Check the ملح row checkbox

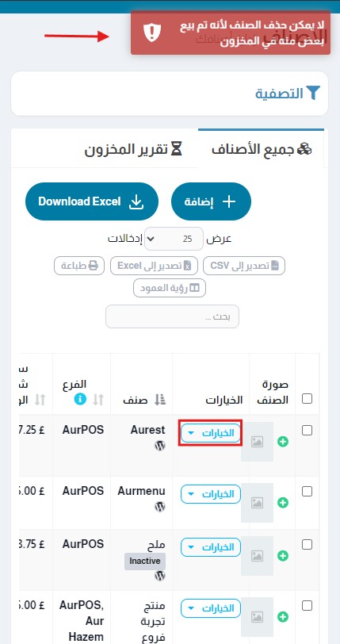click(308, 544)
